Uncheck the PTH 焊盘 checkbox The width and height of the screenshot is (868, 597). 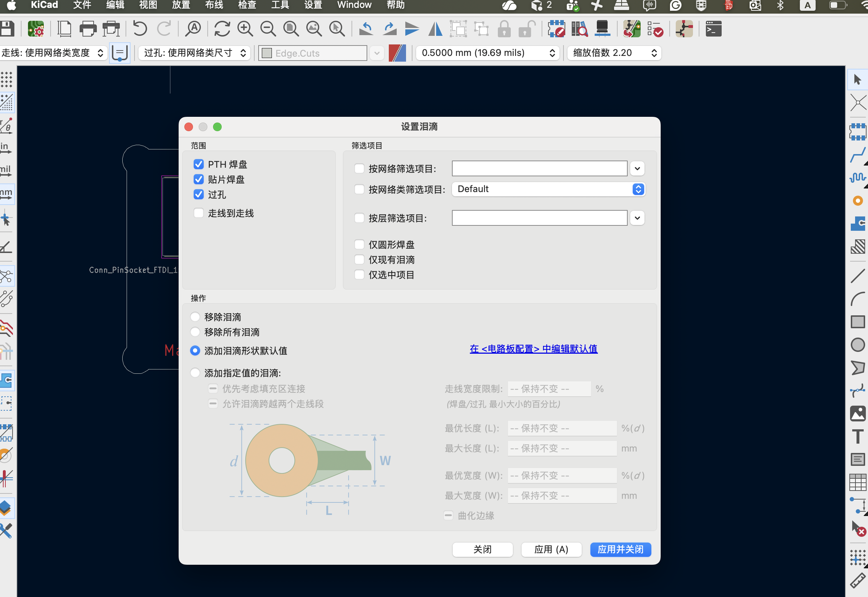tap(199, 164)
